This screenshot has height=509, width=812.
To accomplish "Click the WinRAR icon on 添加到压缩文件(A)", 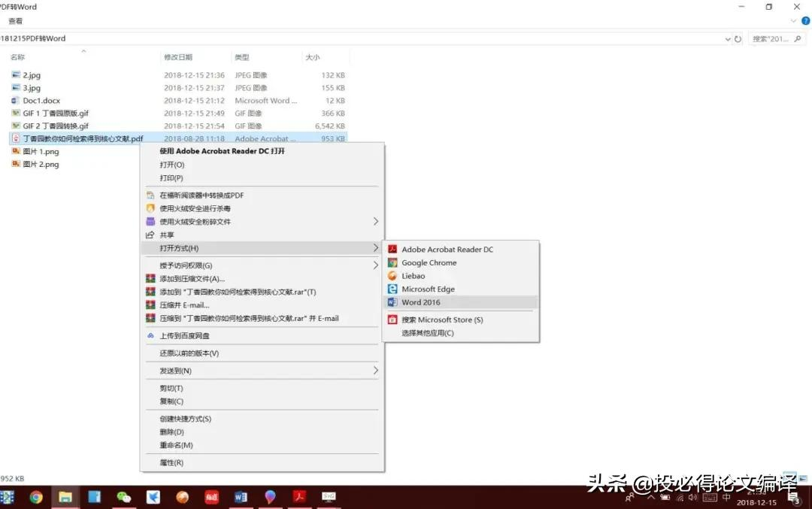I will pos(150,278).
